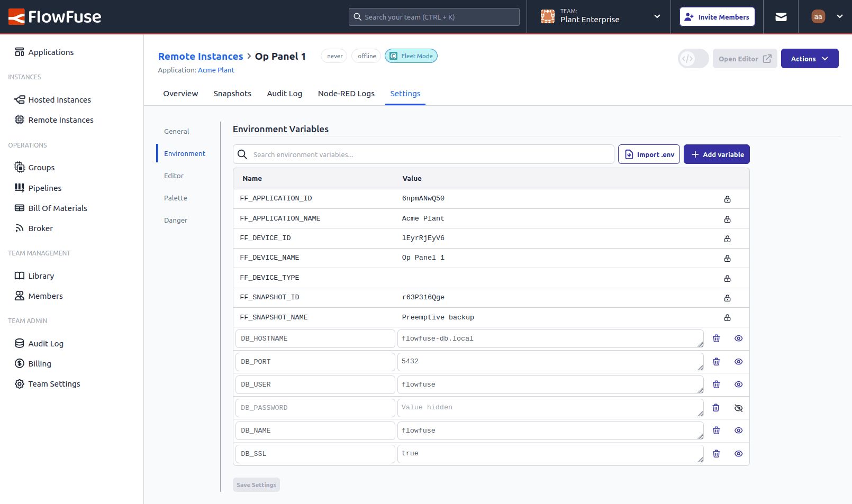Viewport: 852px width, 504px height.
Task: Toggle visibility of DB_SSL value
Action: click(x=738, y=453)
